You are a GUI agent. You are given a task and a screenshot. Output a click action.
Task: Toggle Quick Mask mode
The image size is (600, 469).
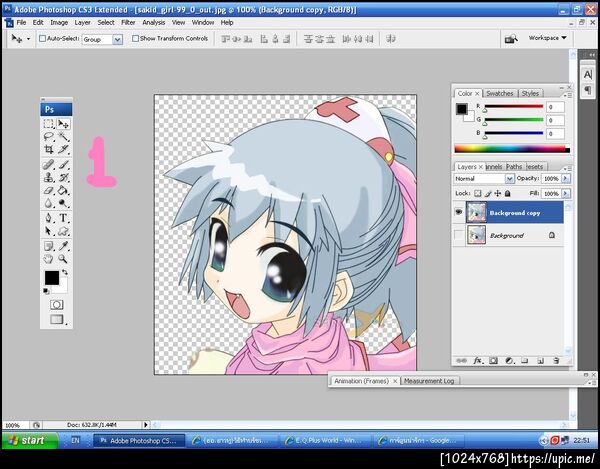pos(57,305)
